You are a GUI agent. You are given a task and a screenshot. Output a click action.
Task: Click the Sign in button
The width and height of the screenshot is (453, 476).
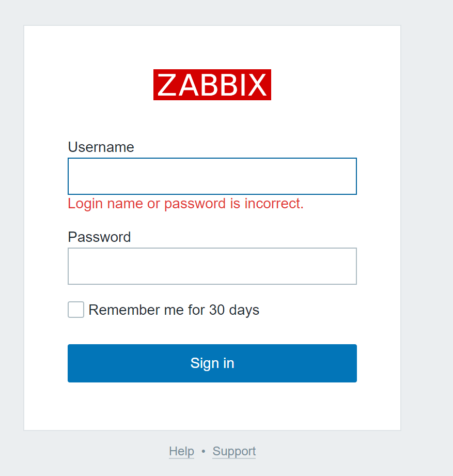[x=212, y=363]
